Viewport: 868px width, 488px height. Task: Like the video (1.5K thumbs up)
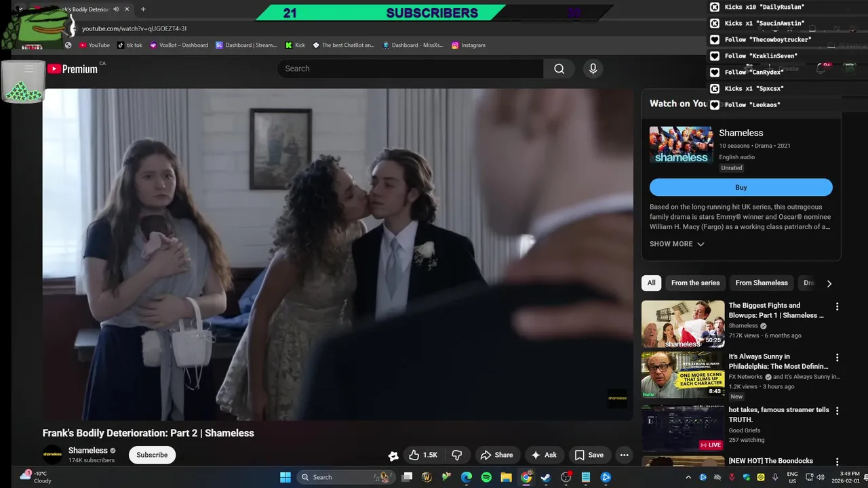[422, 455]
